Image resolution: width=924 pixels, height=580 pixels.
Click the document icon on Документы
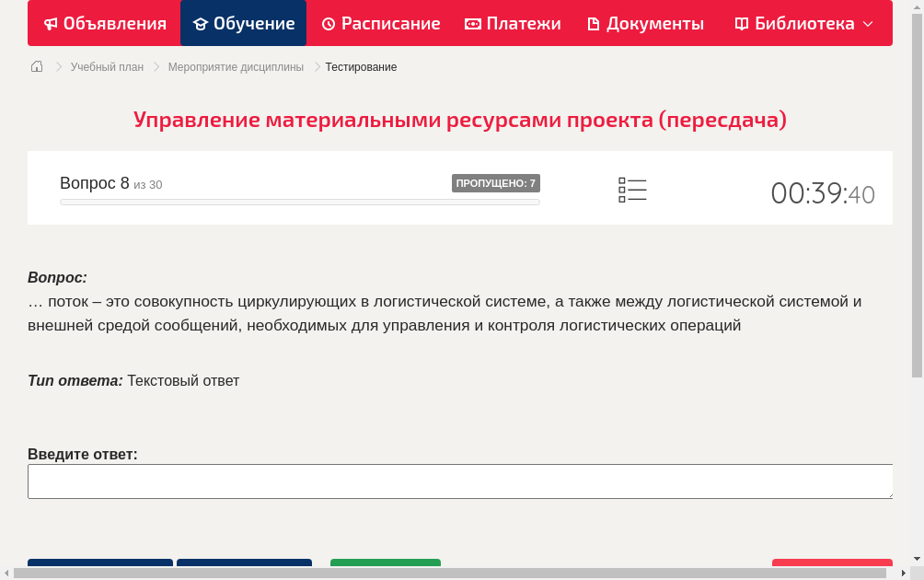(x=593, y=23)
